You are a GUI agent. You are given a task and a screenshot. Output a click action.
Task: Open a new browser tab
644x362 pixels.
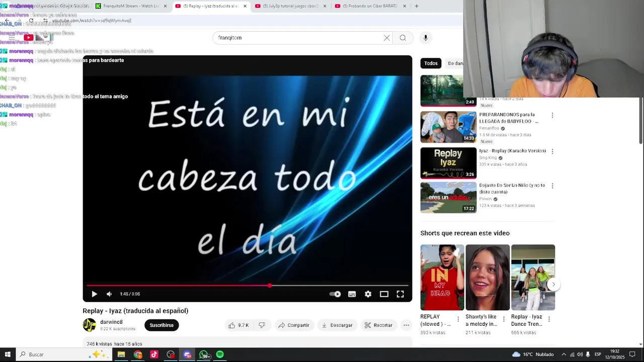417,6
